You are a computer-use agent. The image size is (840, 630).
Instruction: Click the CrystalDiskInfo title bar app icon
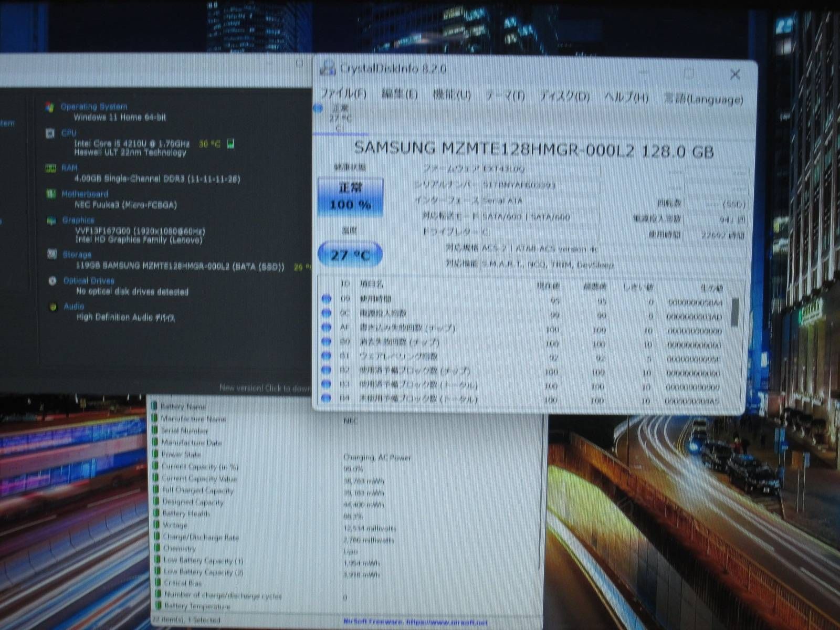coord(328,68)
